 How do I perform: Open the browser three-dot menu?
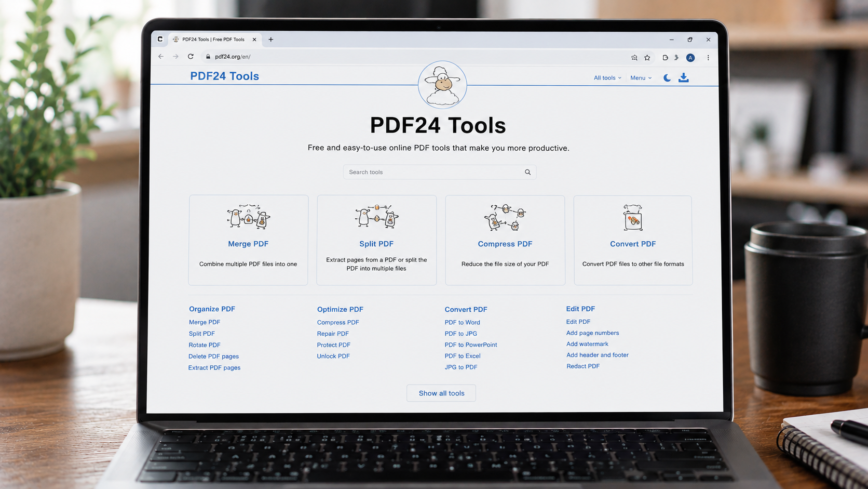tap(708, 58)
